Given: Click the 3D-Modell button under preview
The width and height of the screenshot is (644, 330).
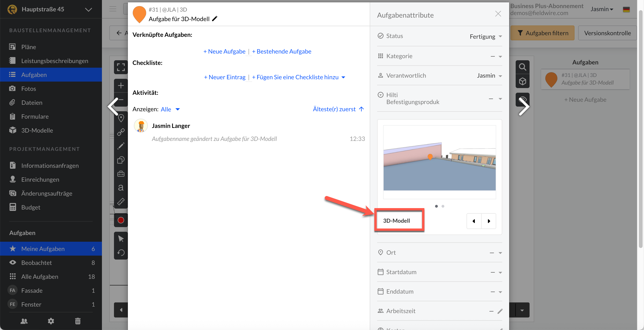Looking at the screenshot, I should [x=397, y=220].
